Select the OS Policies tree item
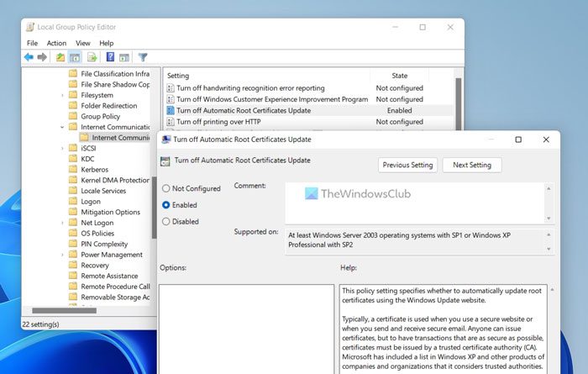Screen dimensions: 588x374 [x=97, y=234]
